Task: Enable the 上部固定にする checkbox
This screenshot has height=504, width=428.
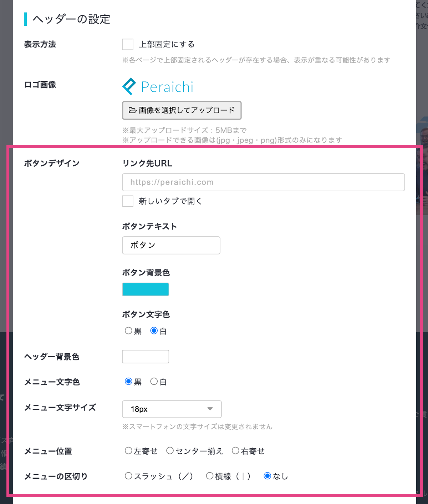Action: [x=128, y=45]
